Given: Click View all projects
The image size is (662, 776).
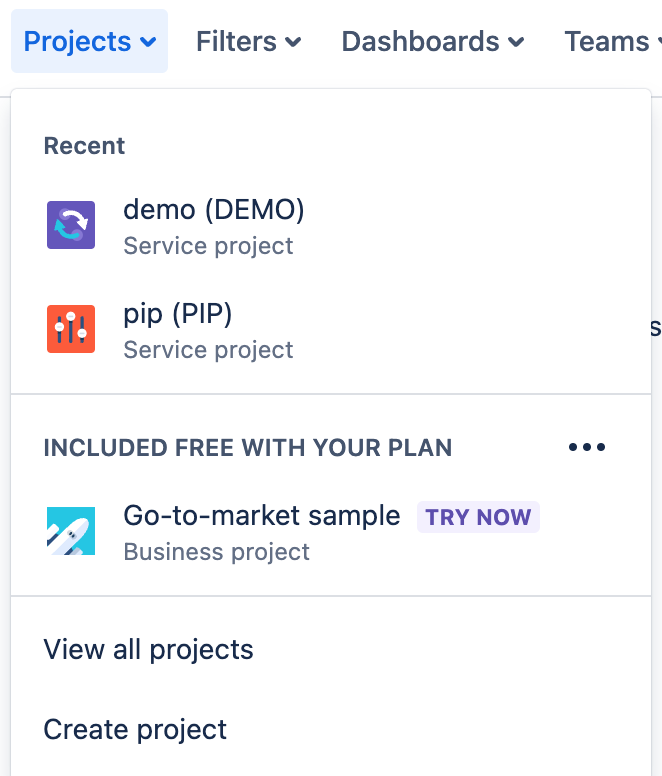Looking at the screenshot, I should click(148, 650).
